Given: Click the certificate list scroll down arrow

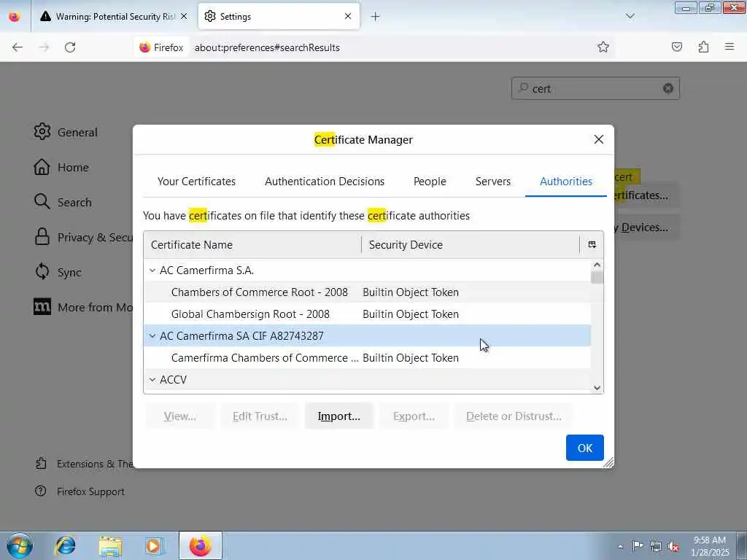Looking at the screenshot, I should pyautogui.click(x=597, y=388).
